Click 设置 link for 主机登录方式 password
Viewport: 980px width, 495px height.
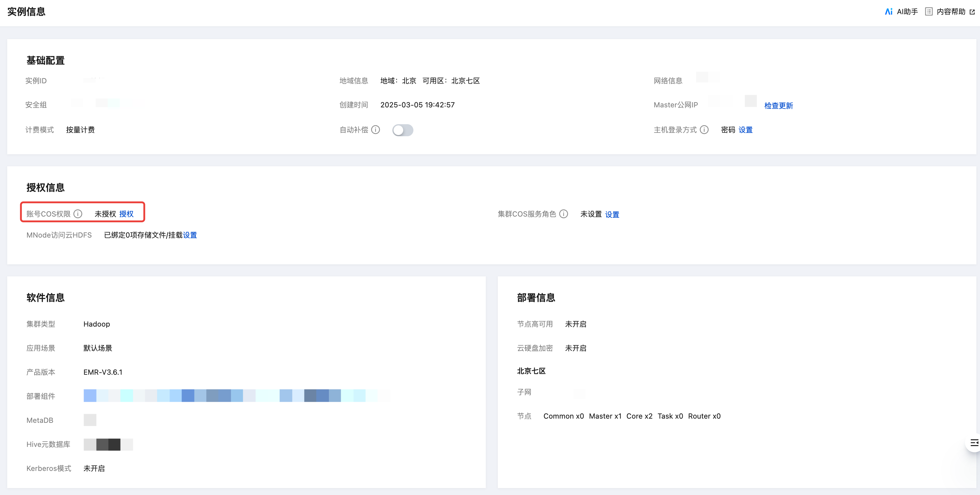[745, 130]
